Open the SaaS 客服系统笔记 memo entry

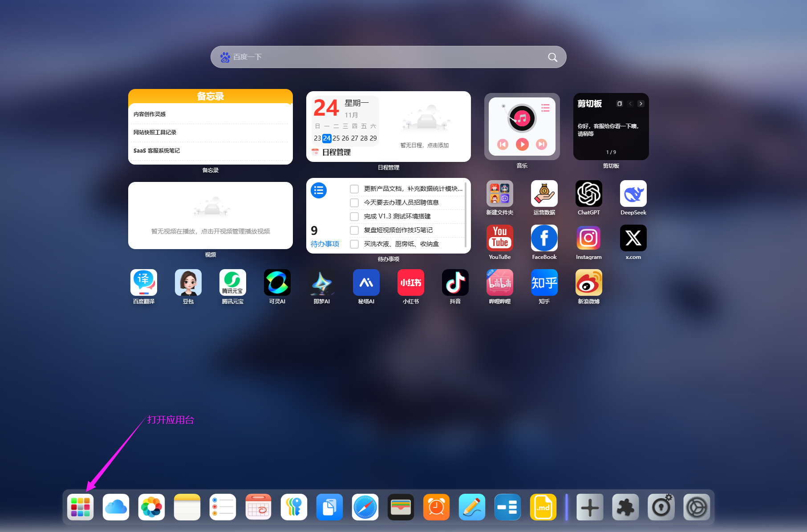157,151
